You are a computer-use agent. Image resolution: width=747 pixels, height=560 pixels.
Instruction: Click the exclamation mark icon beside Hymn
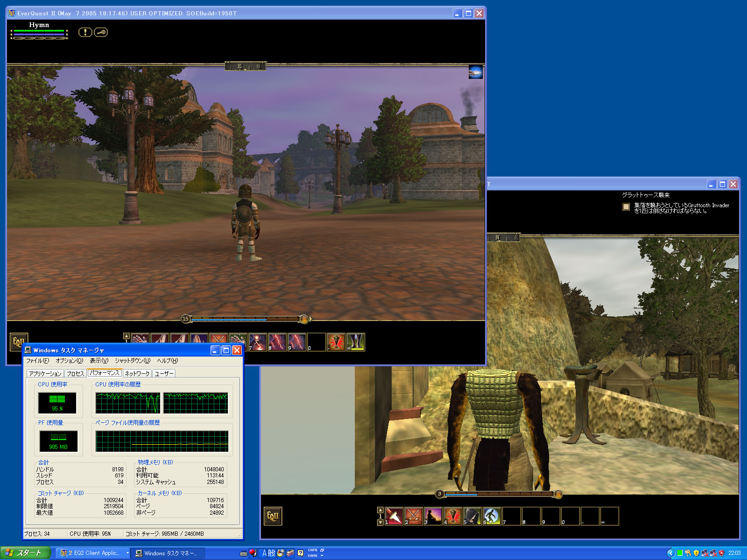tap(85, 32)
